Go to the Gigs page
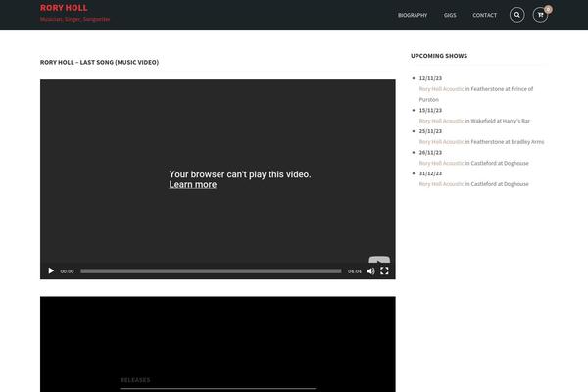 point(450,15)
